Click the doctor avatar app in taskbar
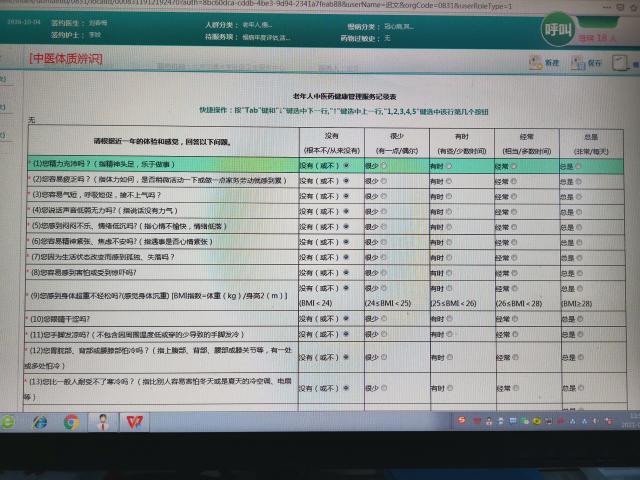Screen dimensions: 640x480 (103, 421)
